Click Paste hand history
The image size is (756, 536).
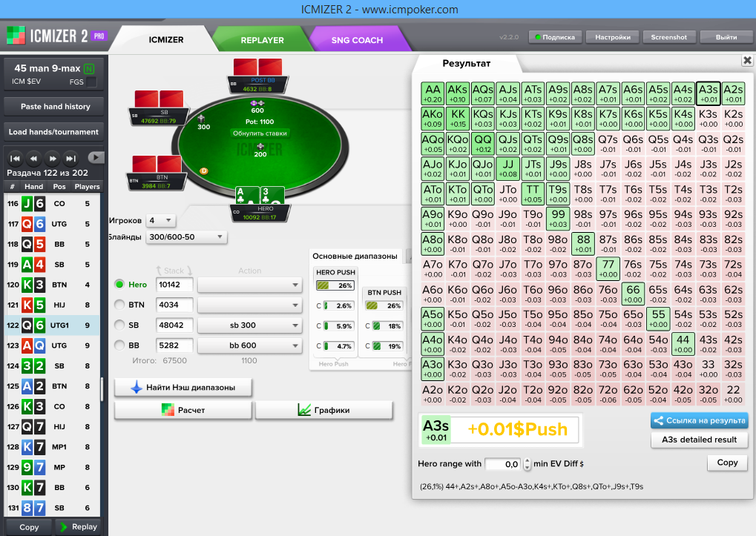click(x=53, y=107)
